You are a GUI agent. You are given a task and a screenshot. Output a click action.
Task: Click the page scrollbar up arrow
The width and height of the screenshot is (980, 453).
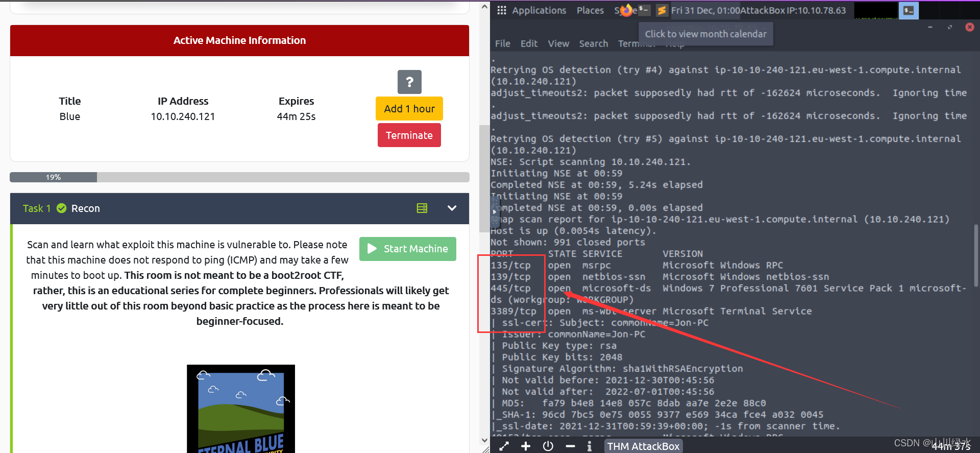[x=484, y=7]
